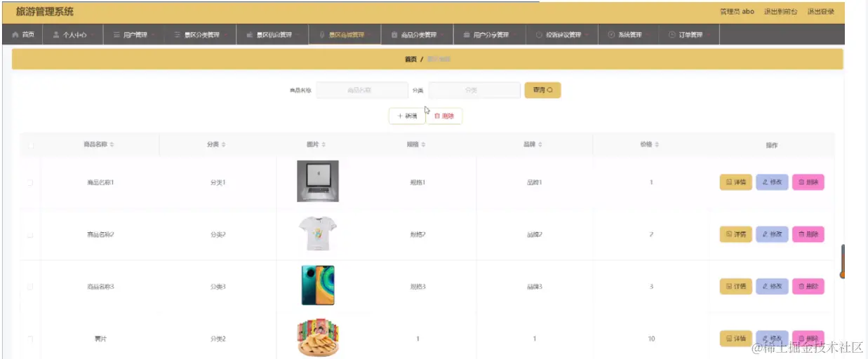The width and height of the screenshot is (868, 359).
Task: Sort by the 分类 column header arrows
Action: point(223,144)
